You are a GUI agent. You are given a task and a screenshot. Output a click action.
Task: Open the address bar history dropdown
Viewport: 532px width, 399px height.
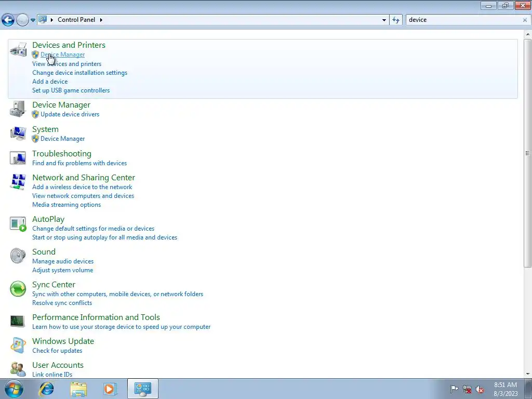384,20
